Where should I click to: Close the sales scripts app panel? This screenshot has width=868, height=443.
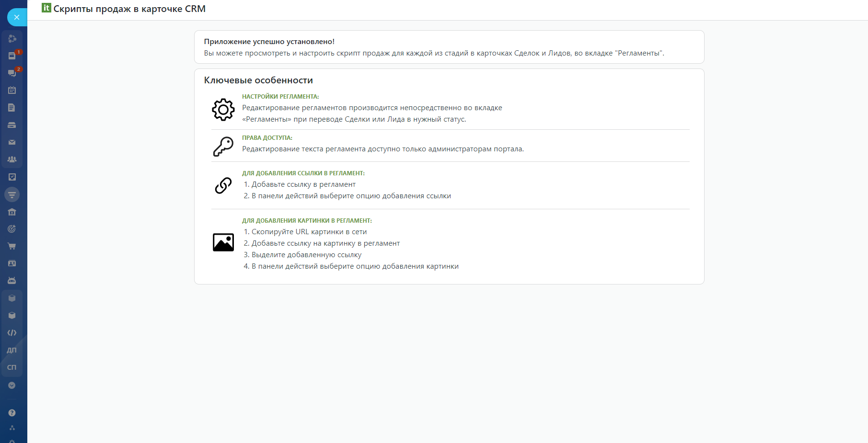(17, 17)
